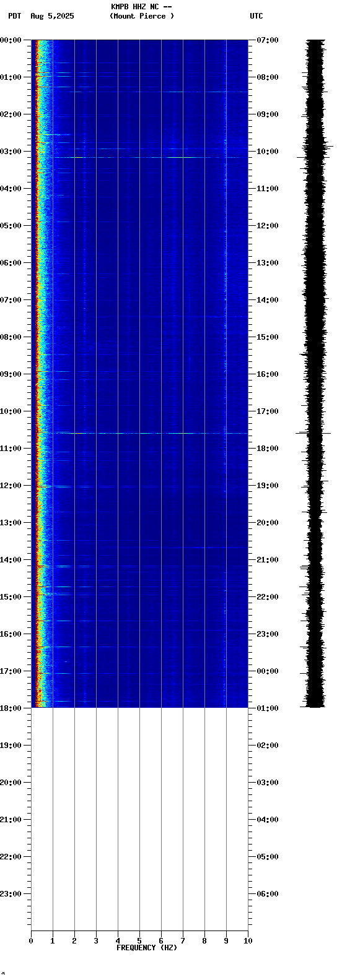
Task: Click the '09:00' PDT time label
Action: (11, 374)
